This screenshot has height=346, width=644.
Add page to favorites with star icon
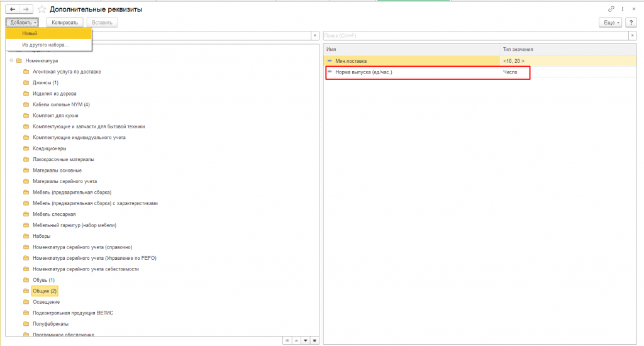tap(42, 9)
